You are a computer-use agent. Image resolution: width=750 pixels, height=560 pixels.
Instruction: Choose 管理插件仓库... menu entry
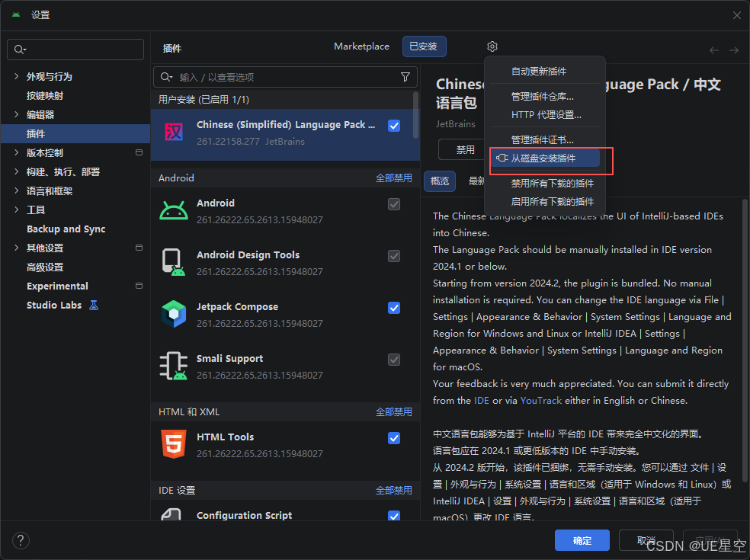click(544, 97)
